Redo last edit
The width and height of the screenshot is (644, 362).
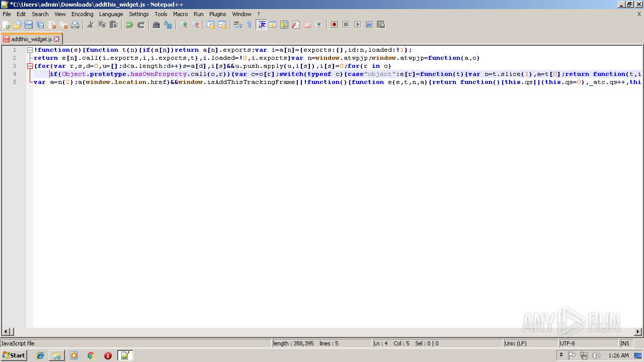pos(141,25)
